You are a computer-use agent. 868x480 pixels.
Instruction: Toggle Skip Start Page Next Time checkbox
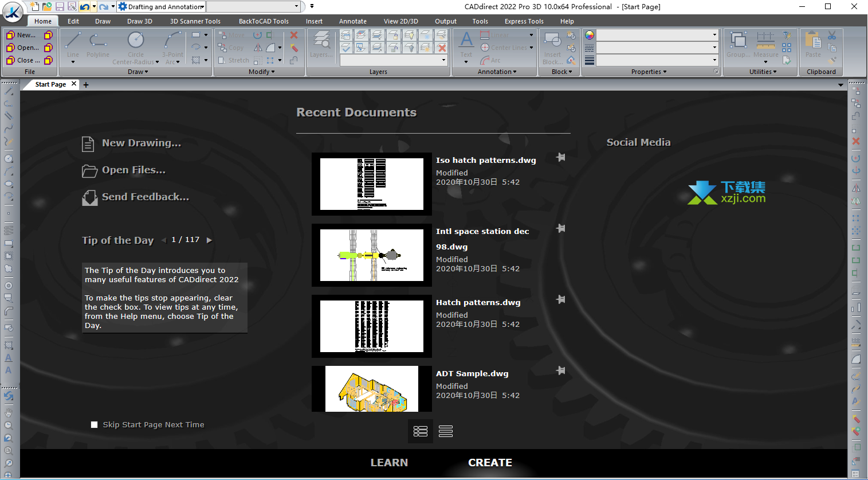coord(94,425)
